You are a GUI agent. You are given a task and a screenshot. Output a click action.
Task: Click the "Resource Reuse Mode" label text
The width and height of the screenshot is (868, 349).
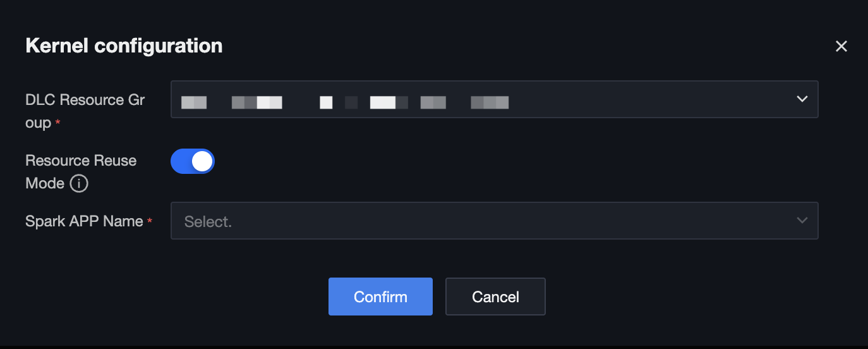click(81, 161)
